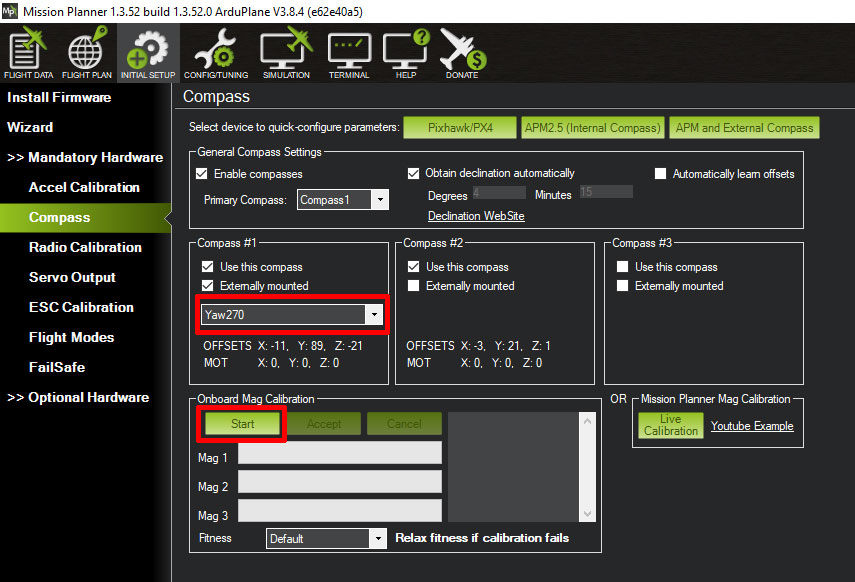This screenshot has height=582, width=855.
Task: Open the Yaw270 orientation dropdown
Action: click(374, 315)
